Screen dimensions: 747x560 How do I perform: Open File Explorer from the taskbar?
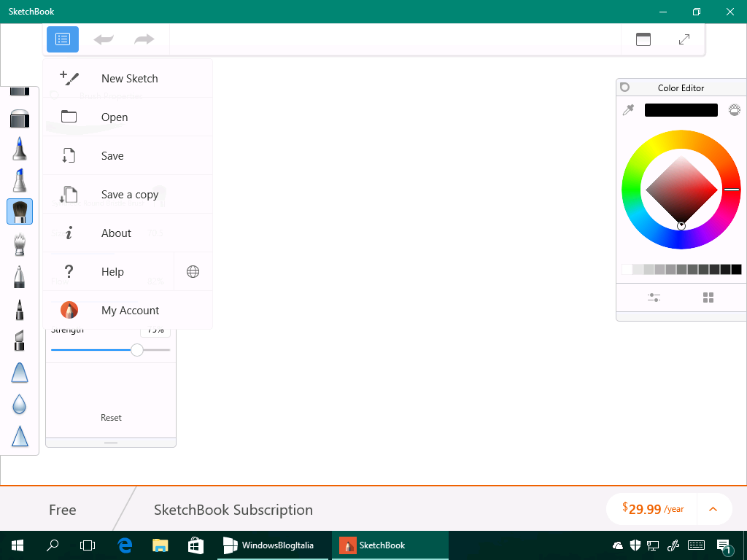pyautogui.click(x=160, y=545)
